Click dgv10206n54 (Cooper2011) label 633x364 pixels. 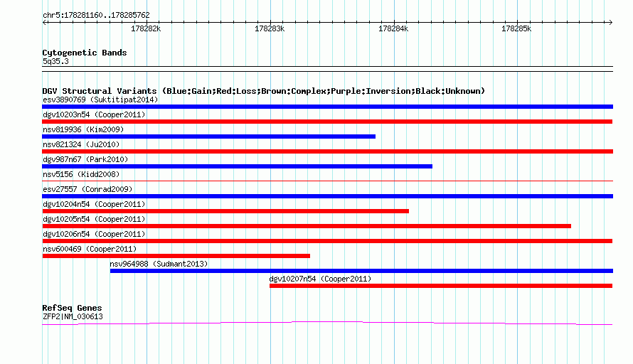pyautogui.click(x=94, y=234)
